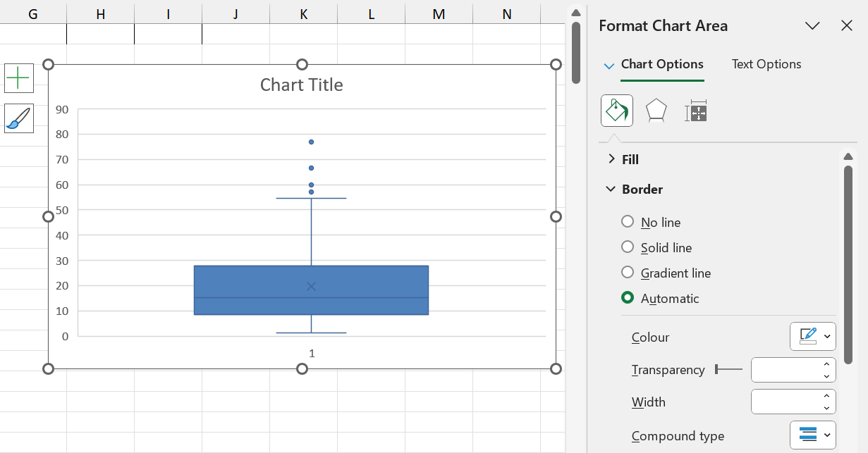Click the Width input field
Image resolution: width=868 pixels, height=453 pixels.
pos(786,402)
